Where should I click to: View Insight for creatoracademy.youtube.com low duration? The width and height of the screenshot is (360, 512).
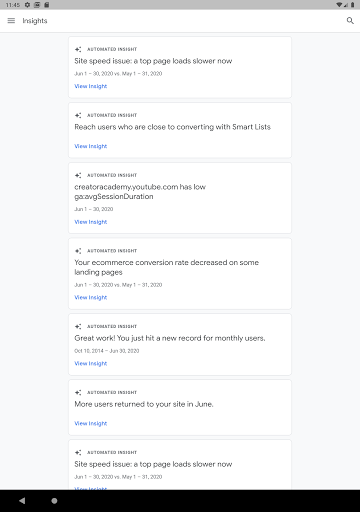(x=91, y=222)
